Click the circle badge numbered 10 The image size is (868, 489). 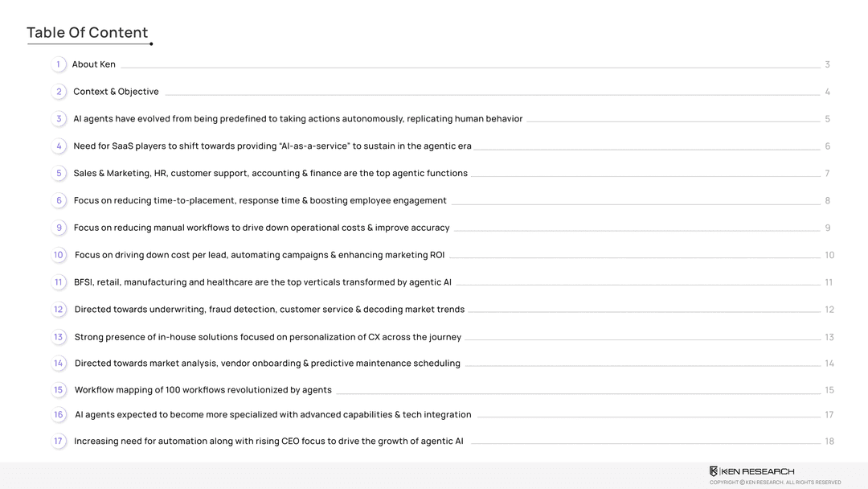(59, 255)
